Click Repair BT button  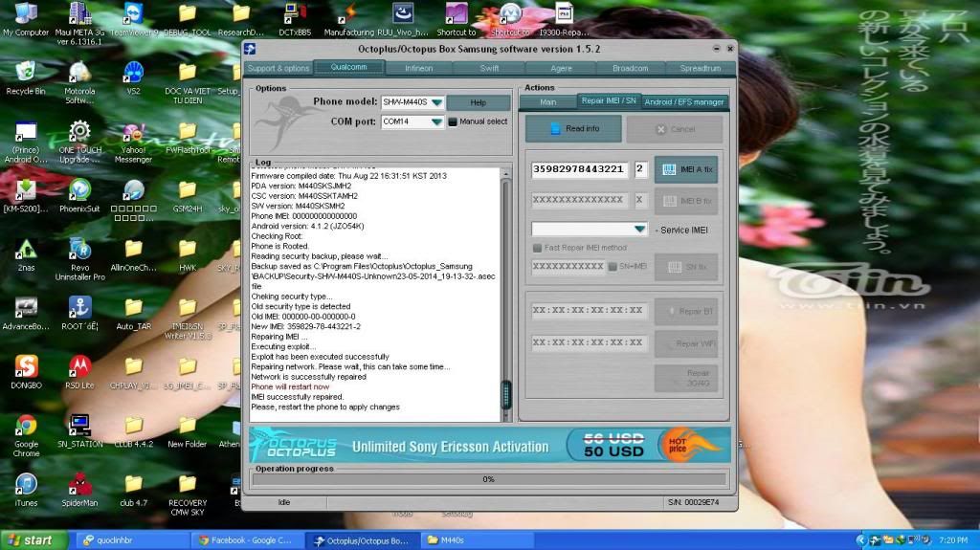click(x=686, y=311)
